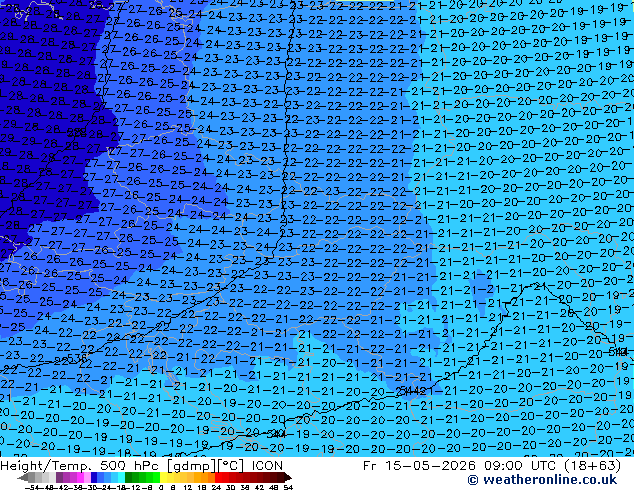Open the weatheronline.co.uk copyright link
Viewport: 634px width, 490px height.
(542, 480)
